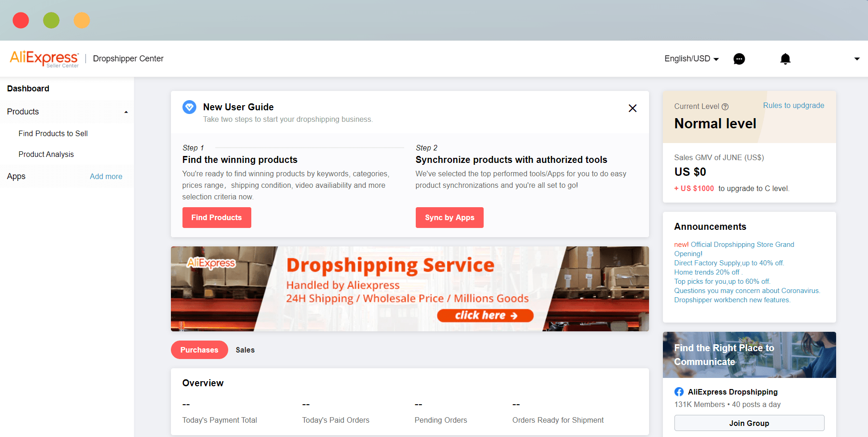
Task: Click the Find the Right Place to Communicate image
Action: [x=749, y=355]
